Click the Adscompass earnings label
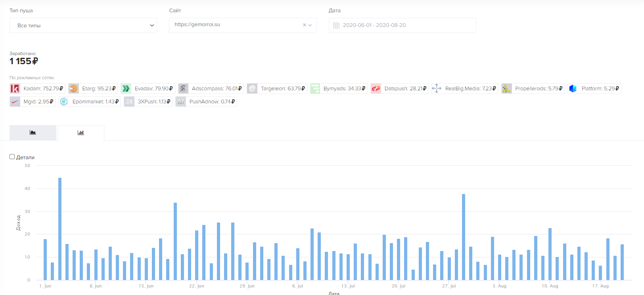Image resolution: width=644 pixels, height=295 pixels. coord(217,89)
